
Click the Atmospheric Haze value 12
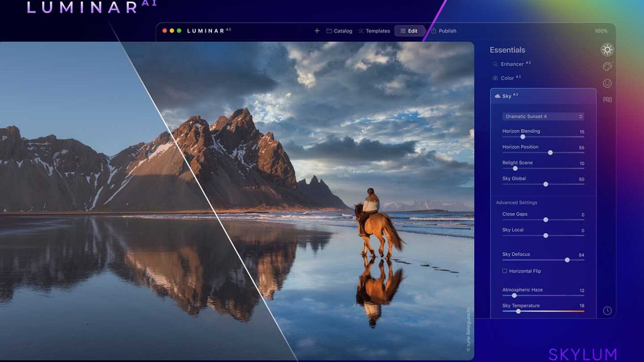(x=582, y=291)
